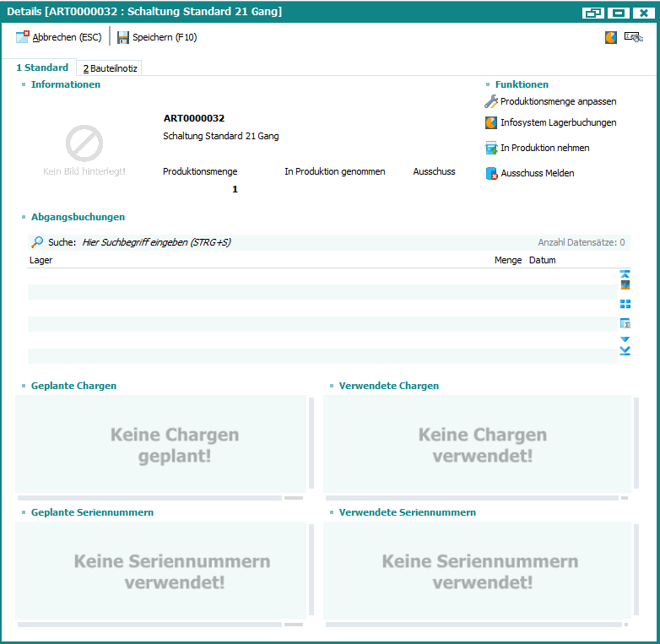Click the search magnifier icon in Abgangsbuchungen

(37, 242)
